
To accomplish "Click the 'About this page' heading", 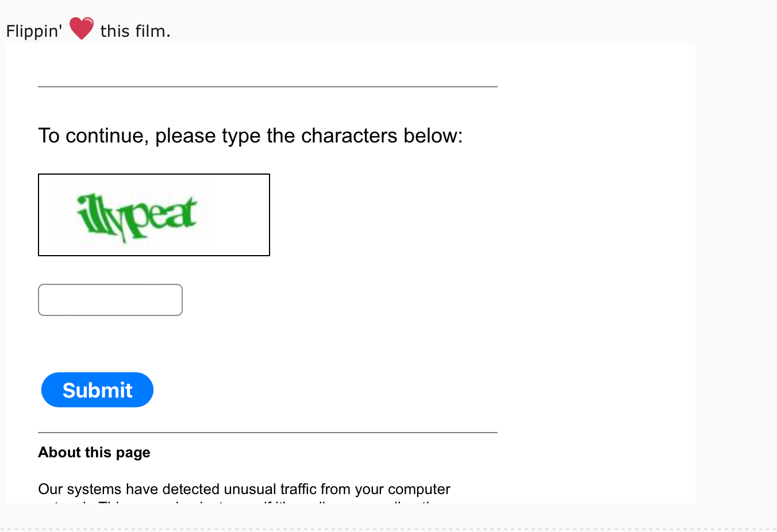I will [x=94, y=453].
